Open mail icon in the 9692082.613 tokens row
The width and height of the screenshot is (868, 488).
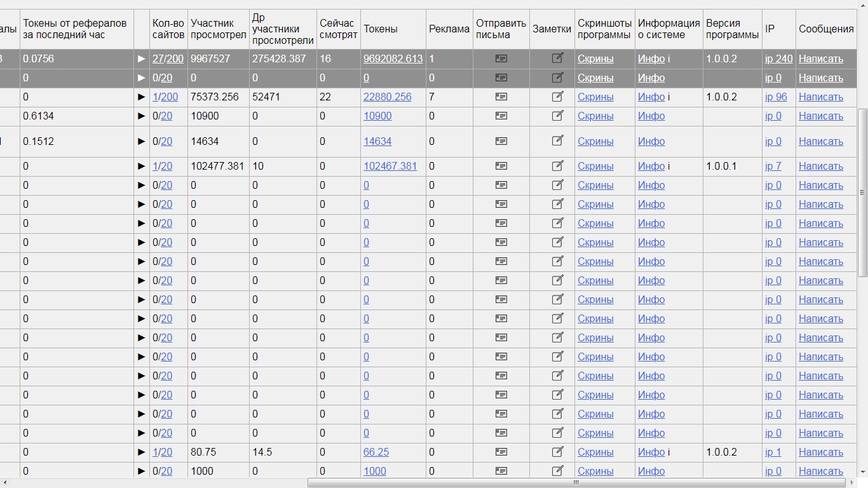(501, 58)
